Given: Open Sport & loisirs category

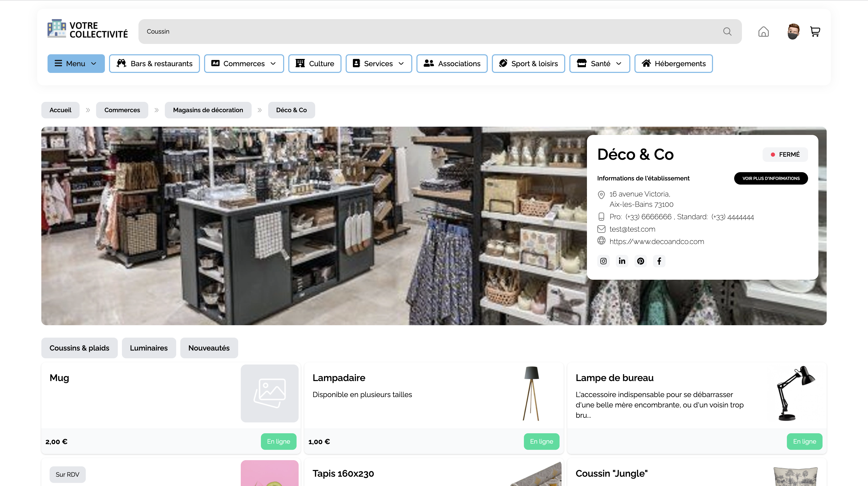Looking at the screenshot, I should (528, 63).
